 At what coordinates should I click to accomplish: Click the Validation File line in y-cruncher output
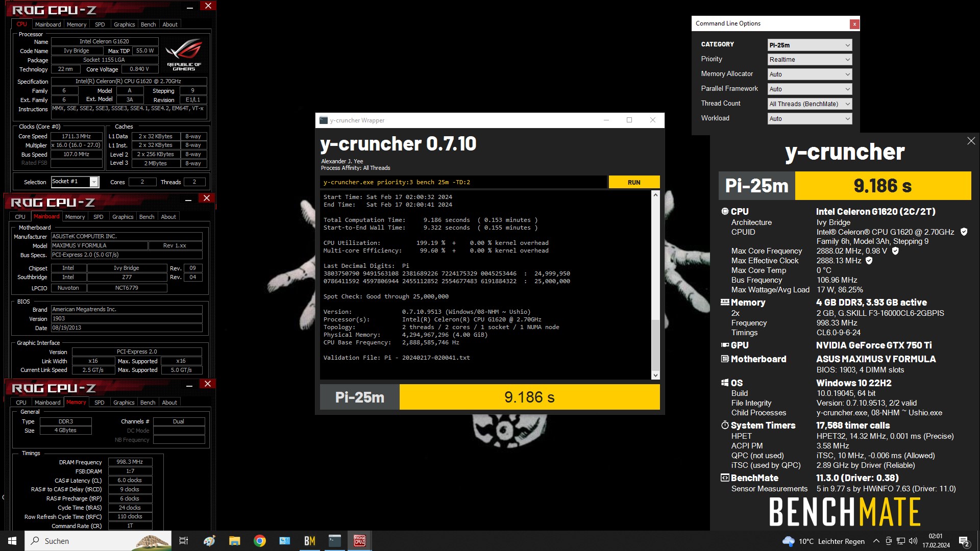point(397,358)
